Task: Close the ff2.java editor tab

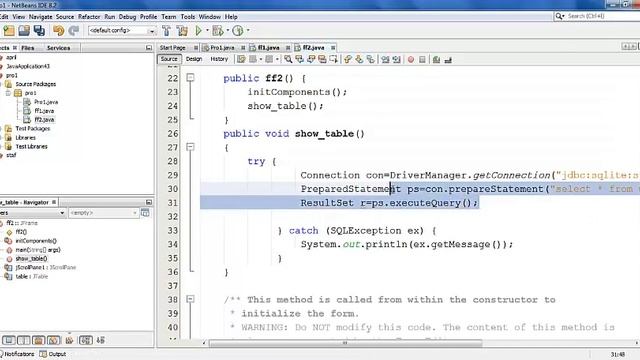Action: point(333,48)
